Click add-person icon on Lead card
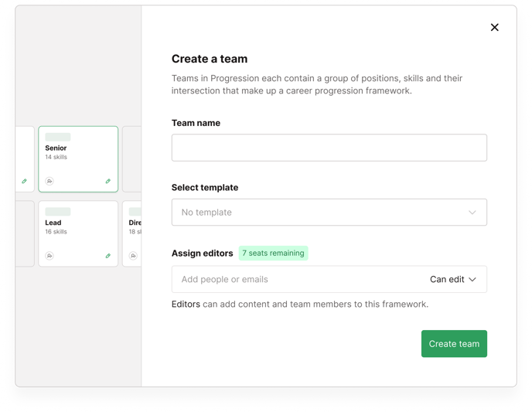The image size is (532, 412). tap(49, 256)
